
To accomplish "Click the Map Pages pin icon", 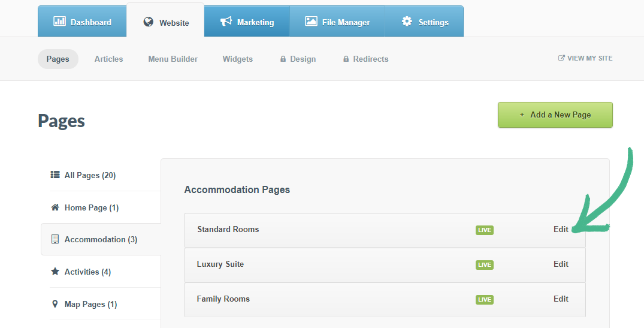I will click(x=55, y=304).
